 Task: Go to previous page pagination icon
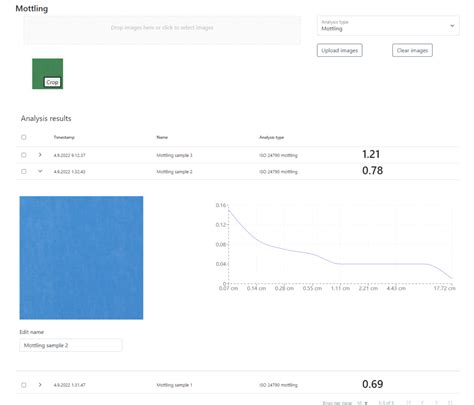click(x=422, y=403)
